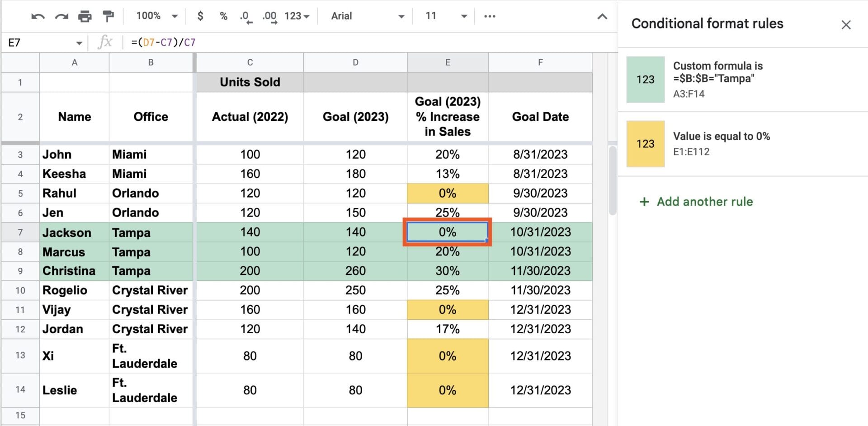Image resolution: width=868 pixels, height=426 pixels.
Task: Select the green swatch of the Tampa rule
Action: pyautogui.click(x=645, y=79)
